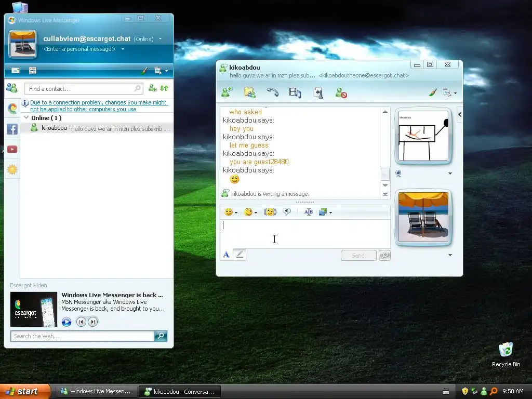This screenshot has height=399, width=532.
Task: Click the calendar icon next to the mail icon
Action: [33, 70]
